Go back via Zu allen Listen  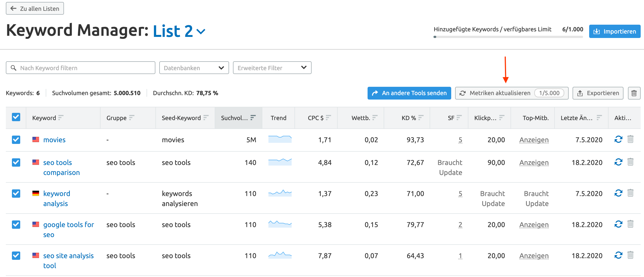click(35, 8)
